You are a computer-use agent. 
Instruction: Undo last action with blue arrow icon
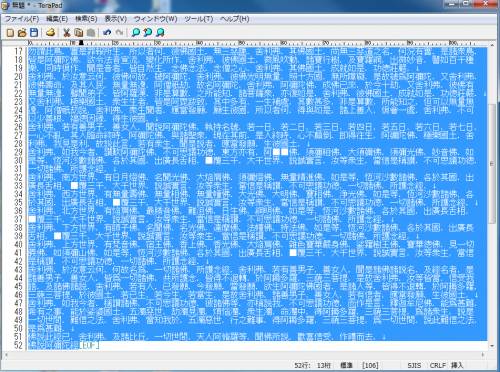click(x=107, y=33)
